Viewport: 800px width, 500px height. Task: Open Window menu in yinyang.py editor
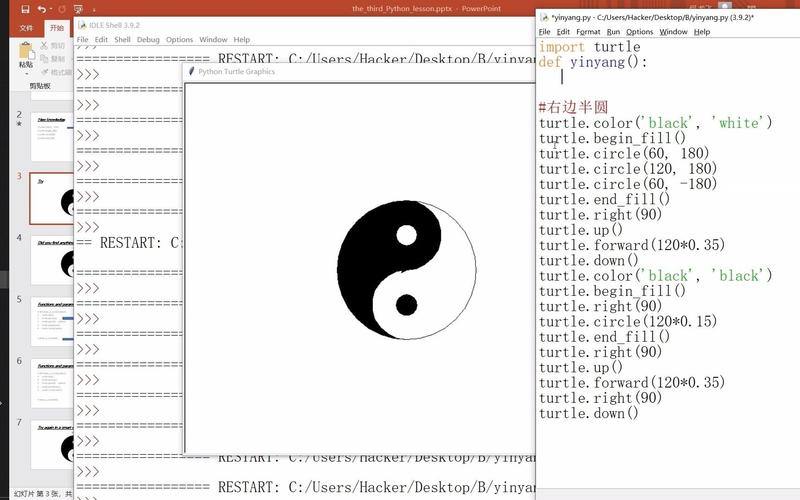click(673, 32)
